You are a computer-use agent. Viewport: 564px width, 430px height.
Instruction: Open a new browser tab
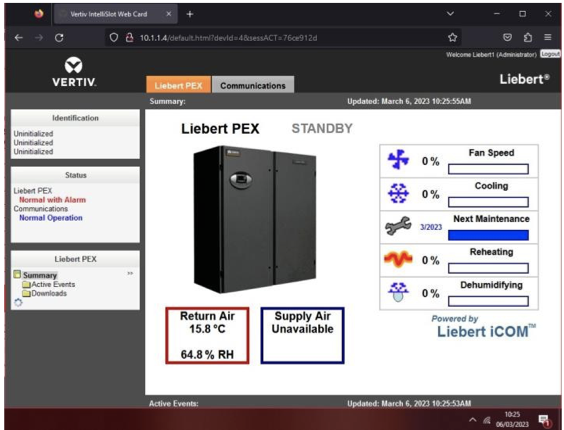coord(190,14)
